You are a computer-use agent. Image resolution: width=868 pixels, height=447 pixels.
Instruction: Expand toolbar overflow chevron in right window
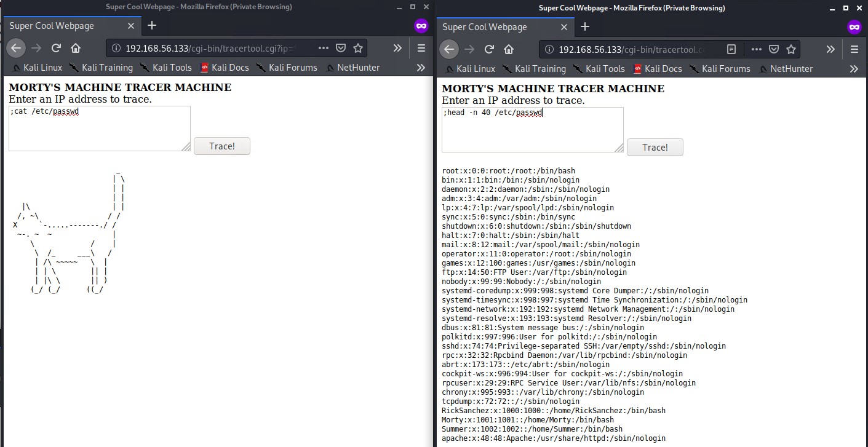[830, 49]
